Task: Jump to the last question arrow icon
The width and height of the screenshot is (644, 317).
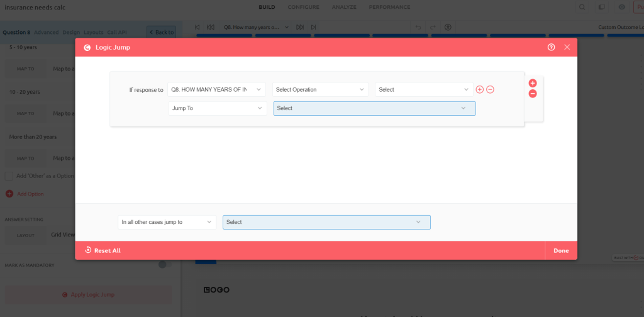Action: coord(313,28)
